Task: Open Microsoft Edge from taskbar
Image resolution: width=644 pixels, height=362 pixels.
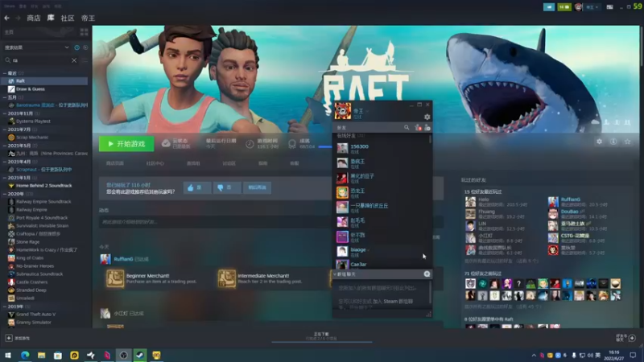Action: tap(25, 355)
